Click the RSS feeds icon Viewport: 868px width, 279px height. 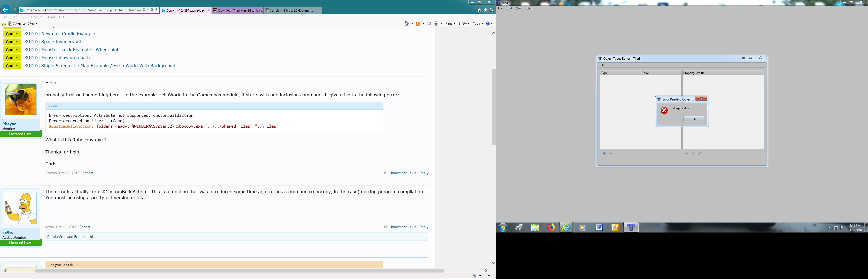click(418, 24)
